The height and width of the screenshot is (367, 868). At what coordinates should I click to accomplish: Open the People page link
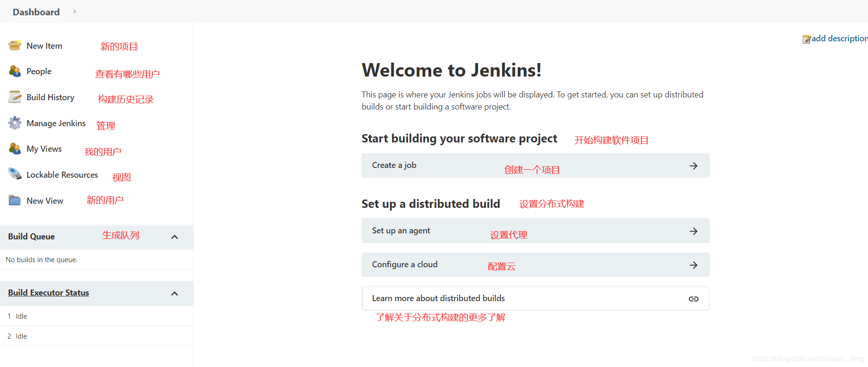point(39,71)
